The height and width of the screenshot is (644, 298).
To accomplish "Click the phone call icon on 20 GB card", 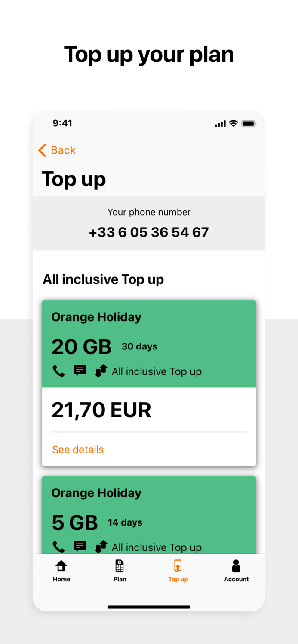I will click(58, 371).
